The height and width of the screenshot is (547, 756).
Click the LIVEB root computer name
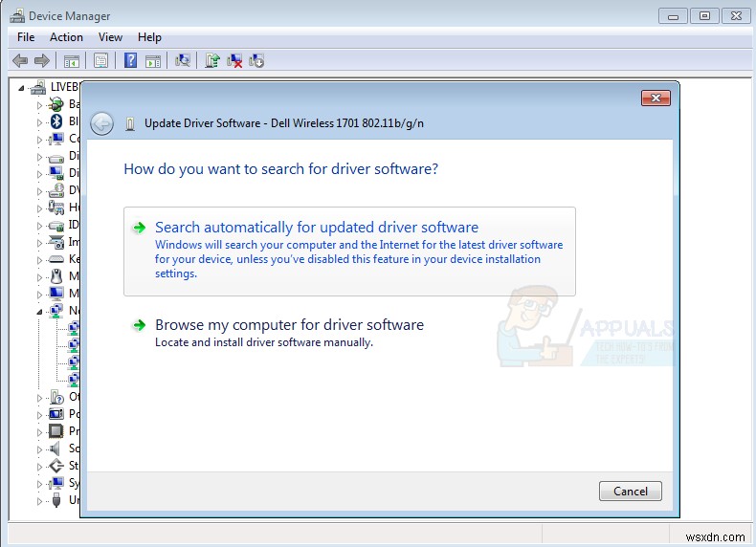[x=65, y=87]
